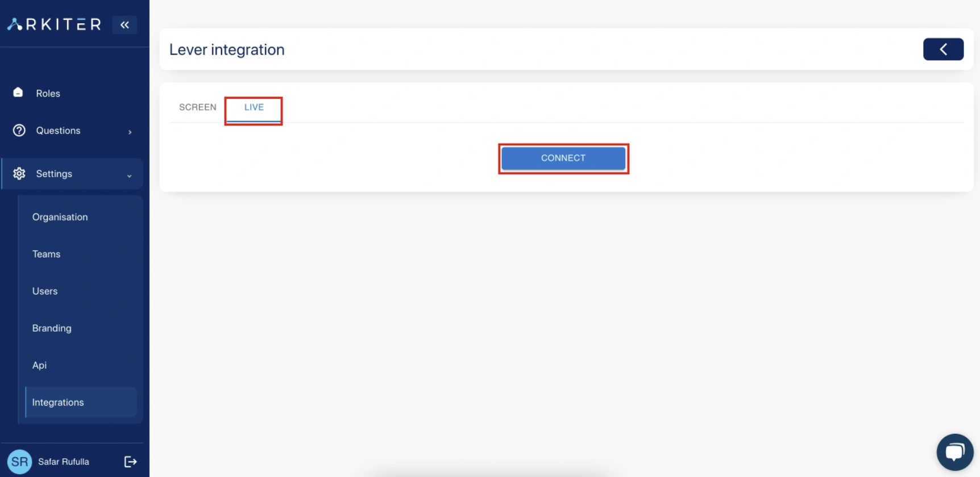Click the Arkiter logo
The image size is (980, 477).
[x=55, y=24]
